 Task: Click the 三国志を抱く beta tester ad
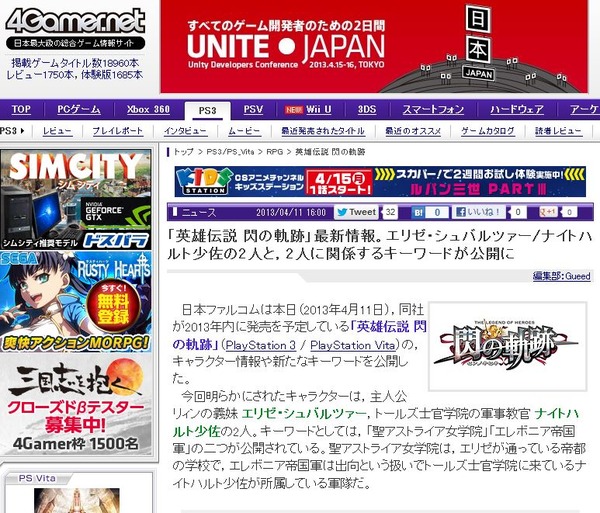[76, 405]
